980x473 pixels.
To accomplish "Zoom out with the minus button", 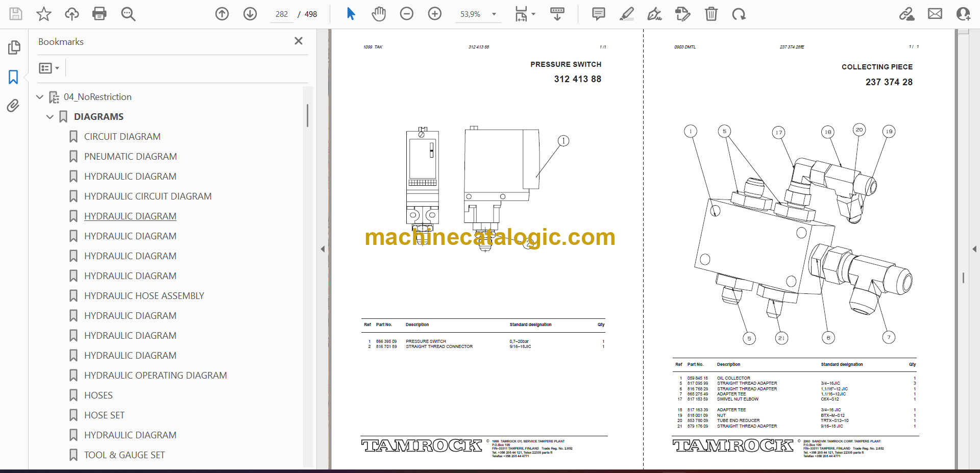I will pyautogui.click(x=407, y=14).
